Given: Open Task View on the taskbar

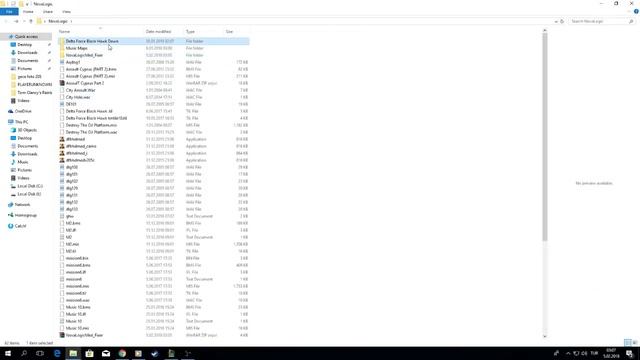Looking at the screenshot, I should [40, 353].
